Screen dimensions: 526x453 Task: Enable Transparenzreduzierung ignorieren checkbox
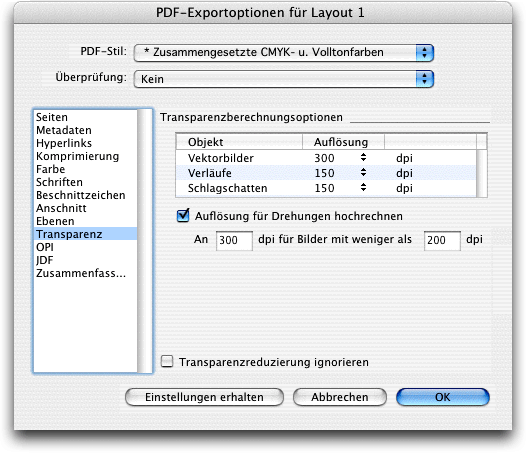167,362
